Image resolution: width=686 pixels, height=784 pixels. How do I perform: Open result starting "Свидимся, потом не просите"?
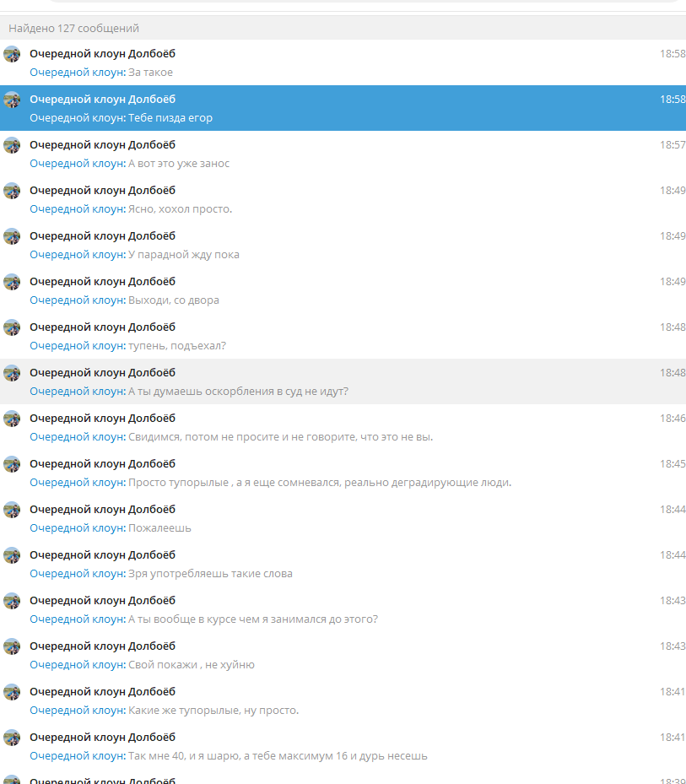(x=343, y=427)
